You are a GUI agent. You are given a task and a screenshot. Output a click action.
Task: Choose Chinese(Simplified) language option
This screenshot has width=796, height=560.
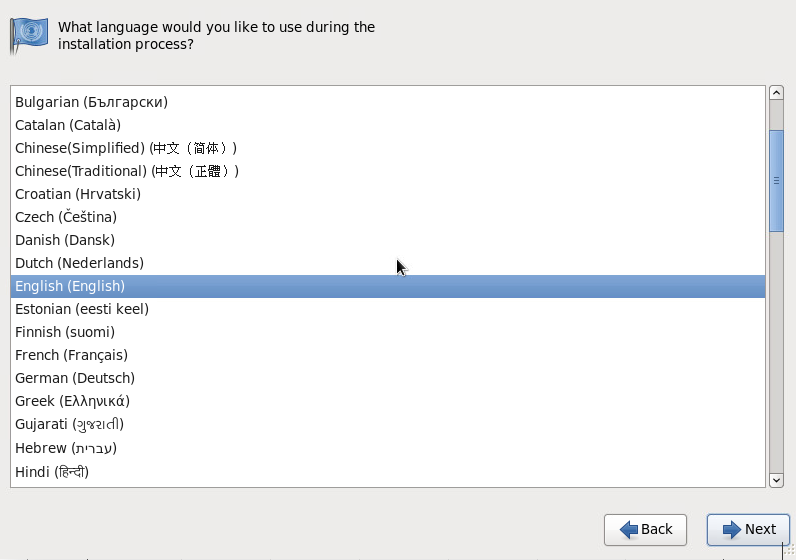[x=388, y=148]
